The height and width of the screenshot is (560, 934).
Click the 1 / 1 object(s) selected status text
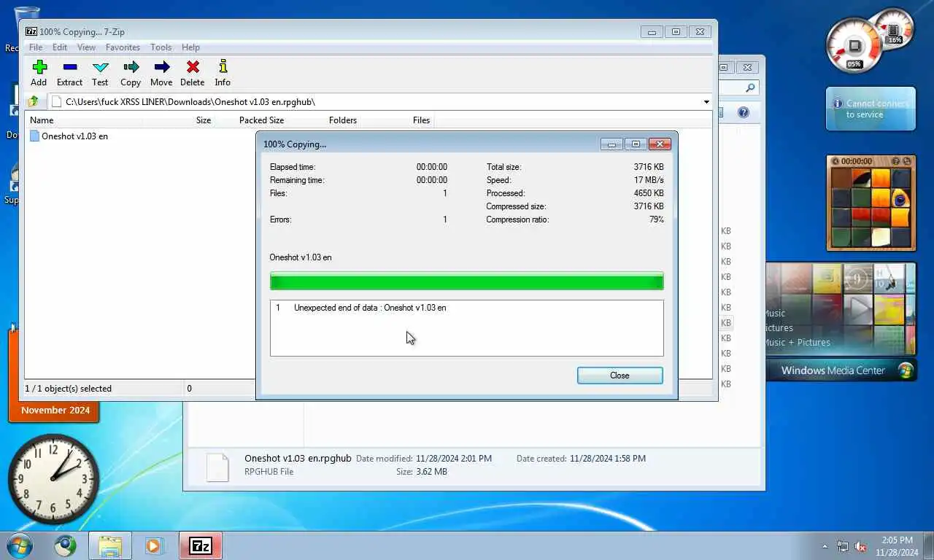[68, 389]
